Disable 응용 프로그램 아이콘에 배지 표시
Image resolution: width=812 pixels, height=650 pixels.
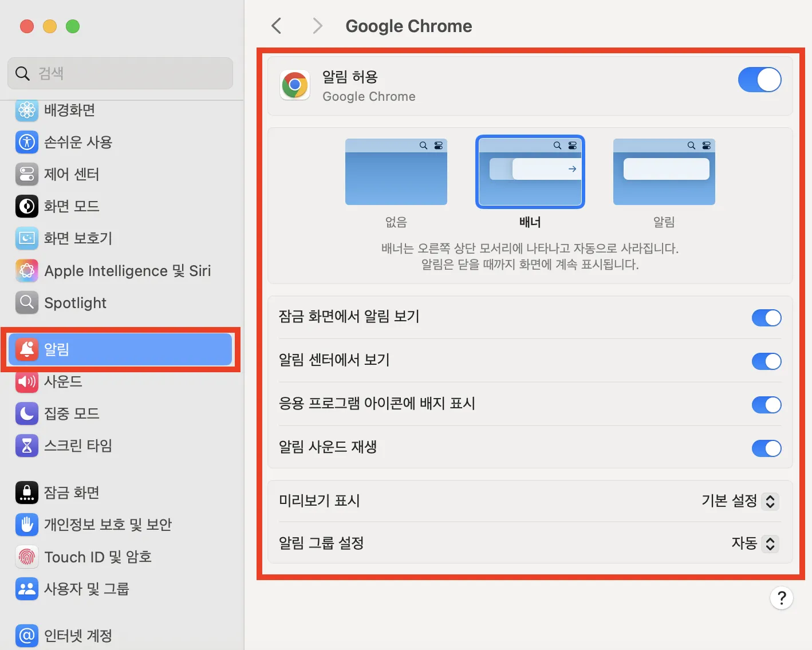point(766,405)
